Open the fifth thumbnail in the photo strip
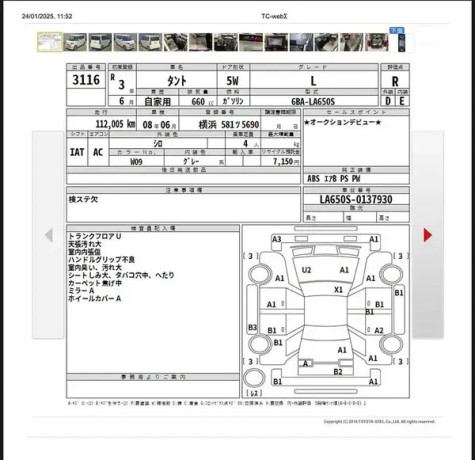This screenshot has width=475, height=460. [x=150, y=42]
